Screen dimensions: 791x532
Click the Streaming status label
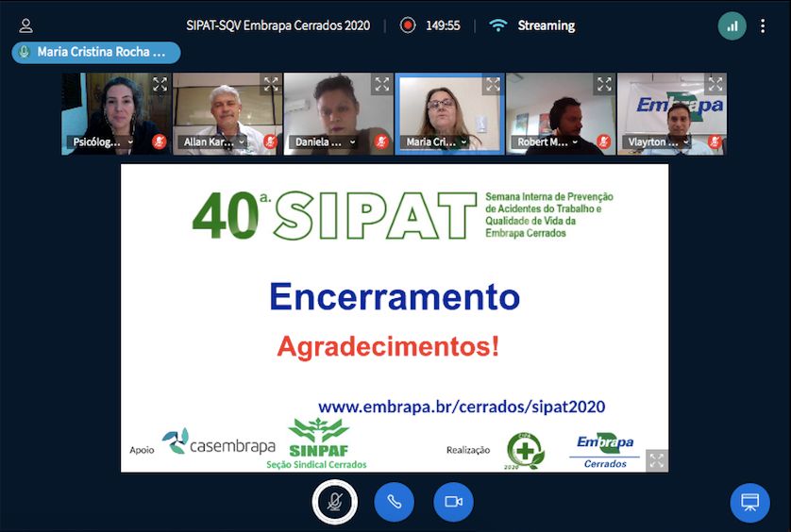pos(546,25)
